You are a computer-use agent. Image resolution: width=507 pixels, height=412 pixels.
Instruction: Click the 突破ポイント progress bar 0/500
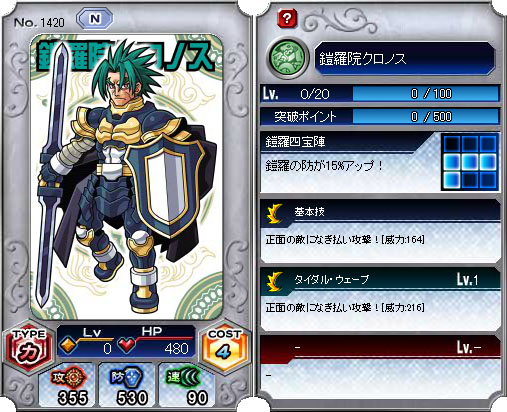point(425,116)
